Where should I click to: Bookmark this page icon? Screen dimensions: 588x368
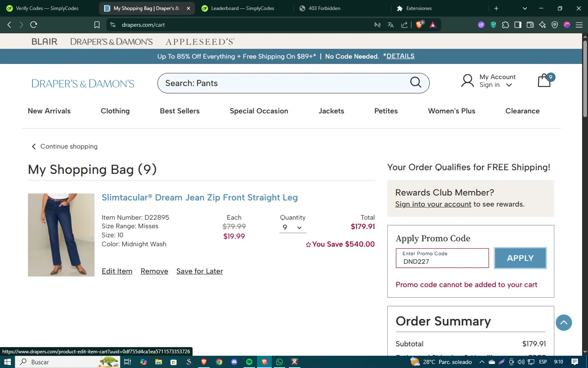tap(97, 25)
